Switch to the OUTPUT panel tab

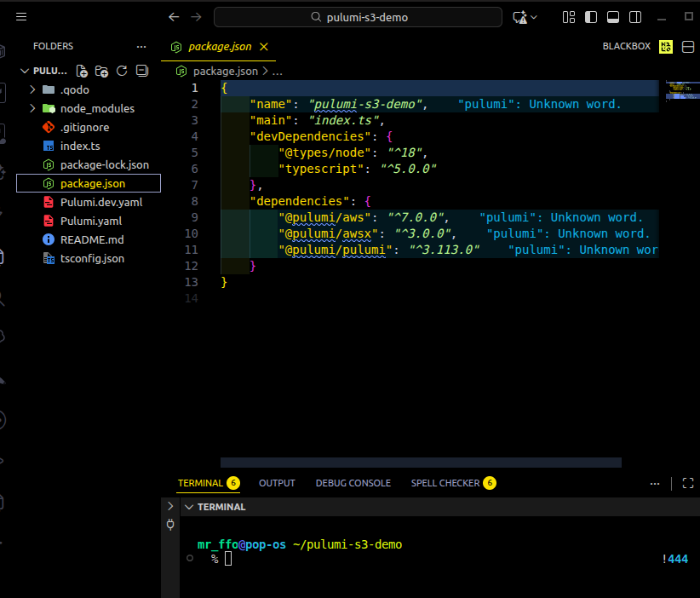coord(277,483)
